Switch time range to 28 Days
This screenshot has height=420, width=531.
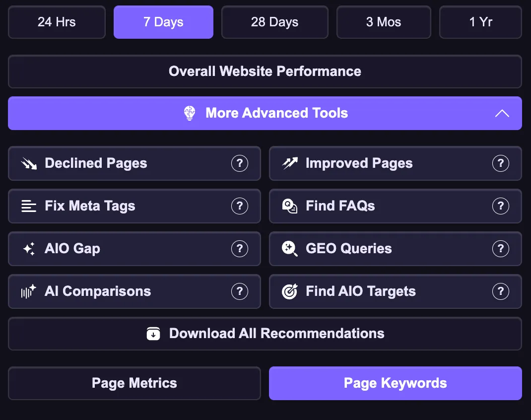(x=274, y=22)
